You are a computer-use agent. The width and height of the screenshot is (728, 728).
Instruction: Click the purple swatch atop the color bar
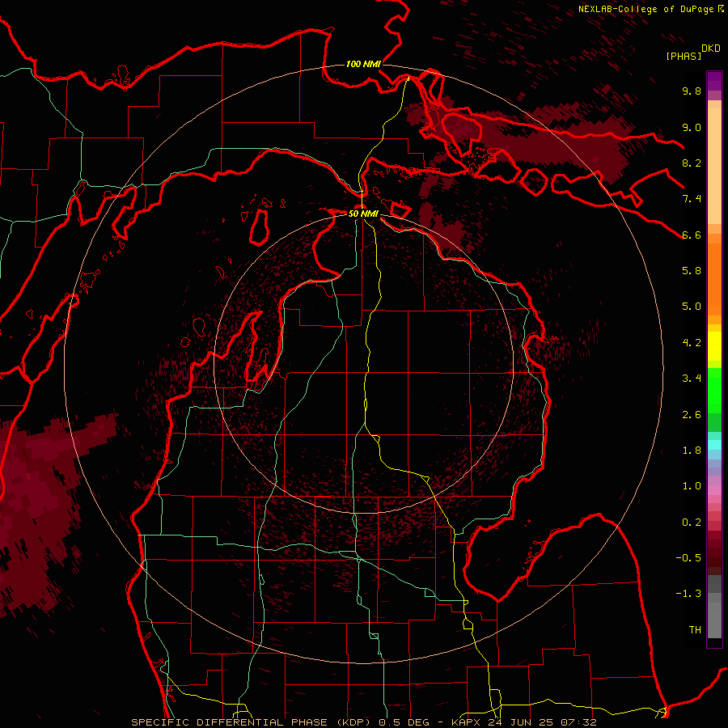714,81
